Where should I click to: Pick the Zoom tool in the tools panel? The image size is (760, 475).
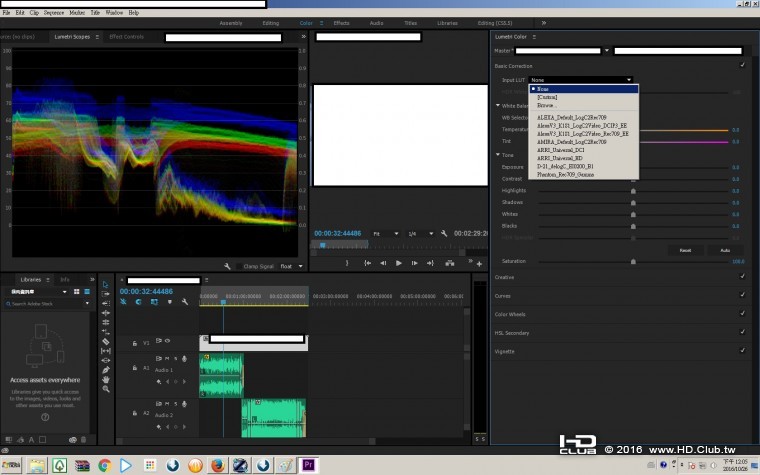(106, 389)
